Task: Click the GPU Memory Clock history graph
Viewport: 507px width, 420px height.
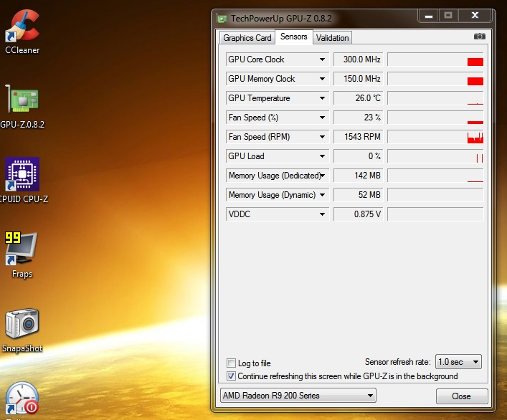Action: coord(435,79)
